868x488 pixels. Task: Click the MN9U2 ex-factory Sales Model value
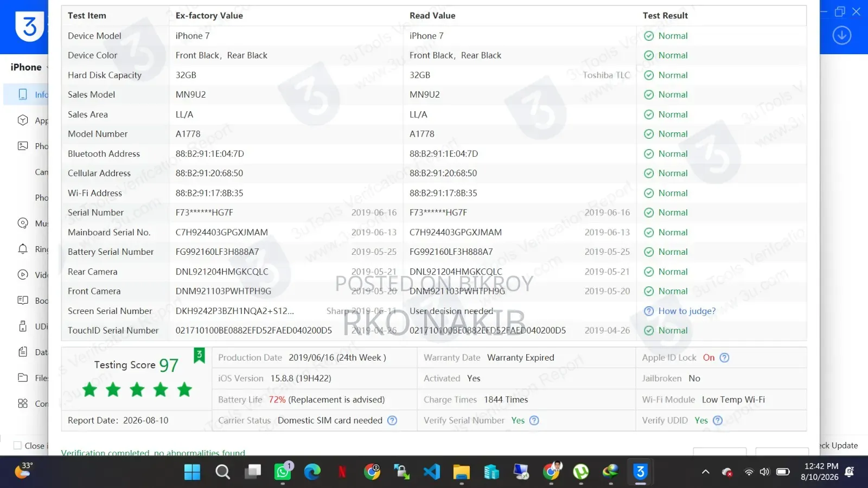pos(190,95)
